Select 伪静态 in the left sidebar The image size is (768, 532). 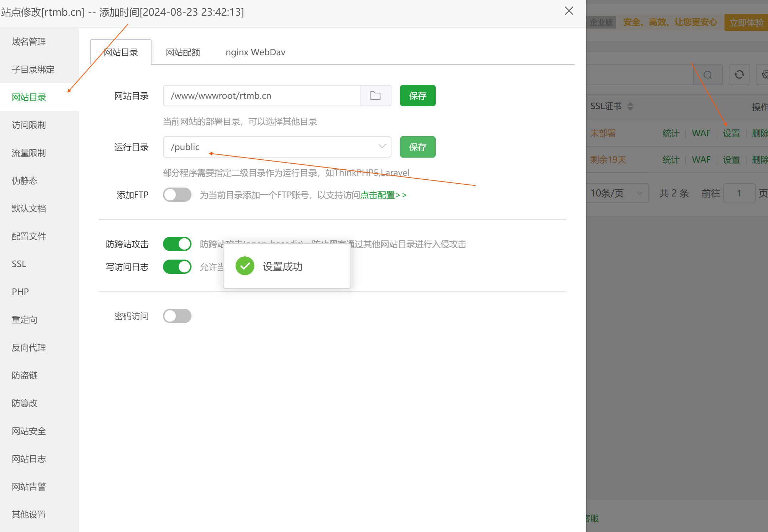[x=25, y=181]
